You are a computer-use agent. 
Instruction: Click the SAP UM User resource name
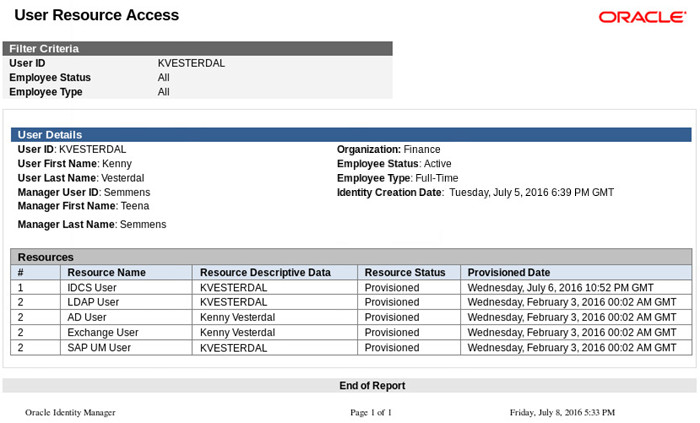[x=99, y=347]
